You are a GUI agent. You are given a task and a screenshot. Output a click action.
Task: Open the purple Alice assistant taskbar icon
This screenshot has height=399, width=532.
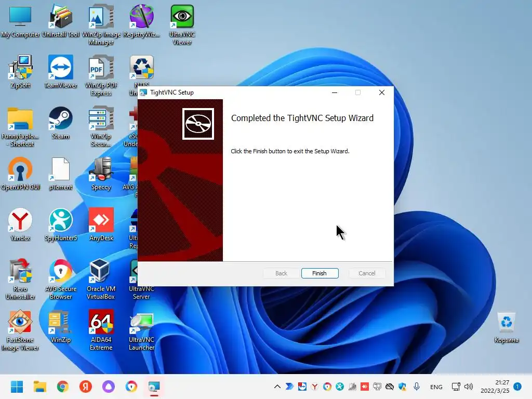pyautogui.click(x=109, y=387)
